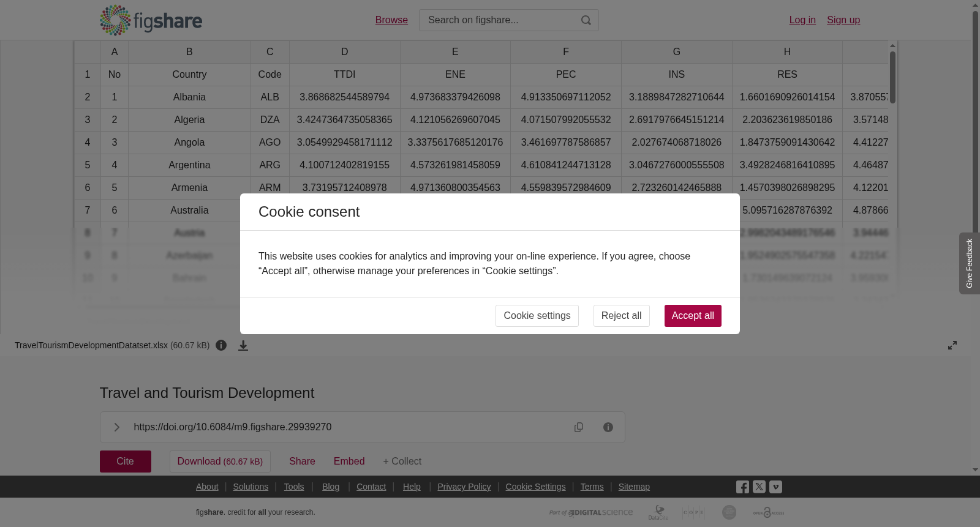Open Cookie Settings footer link

point(535,487)
